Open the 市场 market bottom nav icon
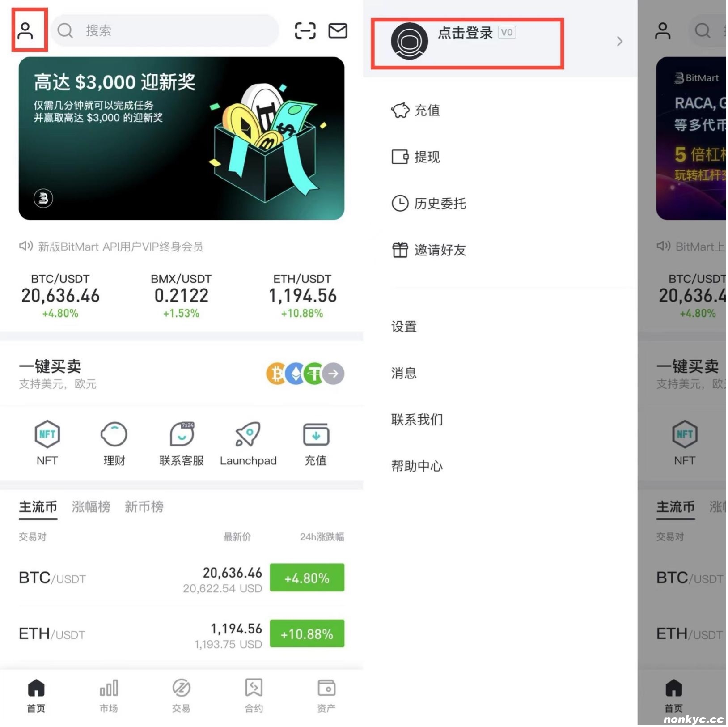Viewport: 728px width, 727px height. [109, 689]
